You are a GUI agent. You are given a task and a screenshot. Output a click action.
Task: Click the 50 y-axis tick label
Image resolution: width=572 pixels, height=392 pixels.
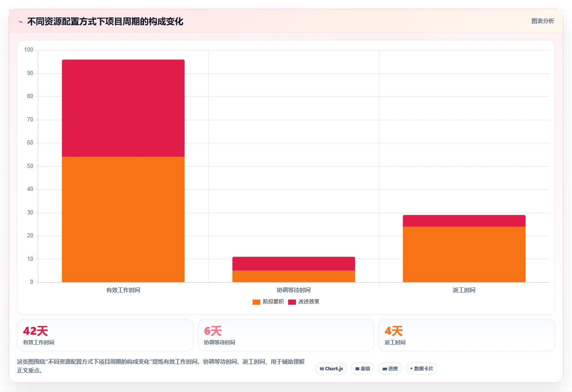coord(30,166)
